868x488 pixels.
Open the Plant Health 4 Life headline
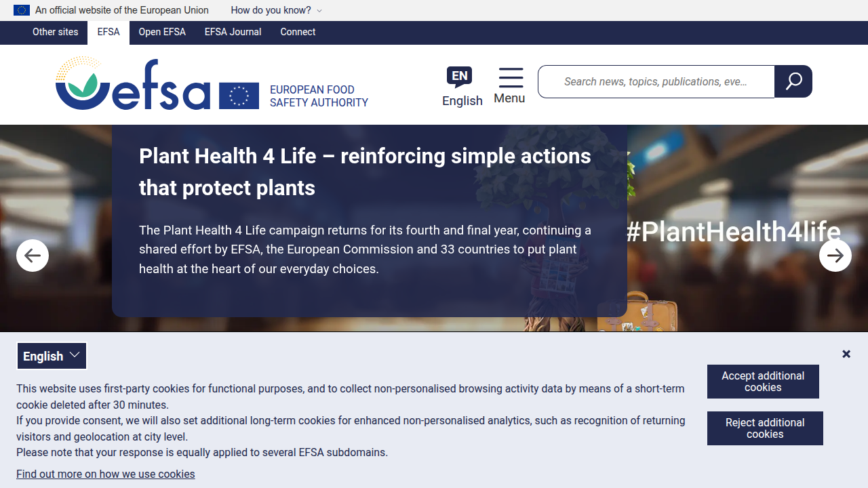365,171
